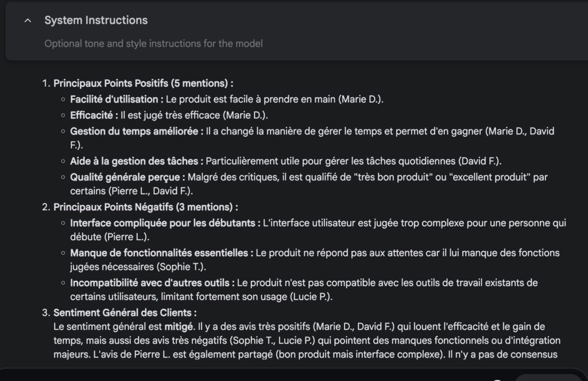Click the System Instructions header title
The image size is (588, 381).
[96, 20]
